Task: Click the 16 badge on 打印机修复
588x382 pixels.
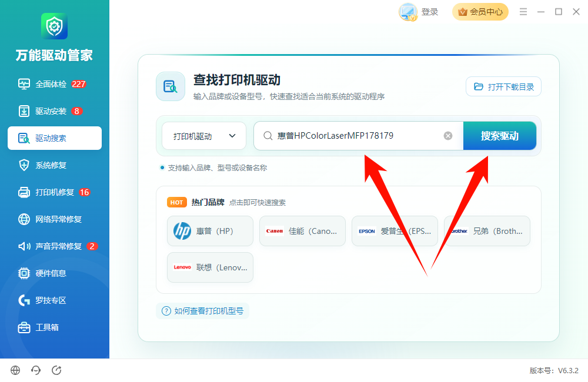Action: [84, 192]
